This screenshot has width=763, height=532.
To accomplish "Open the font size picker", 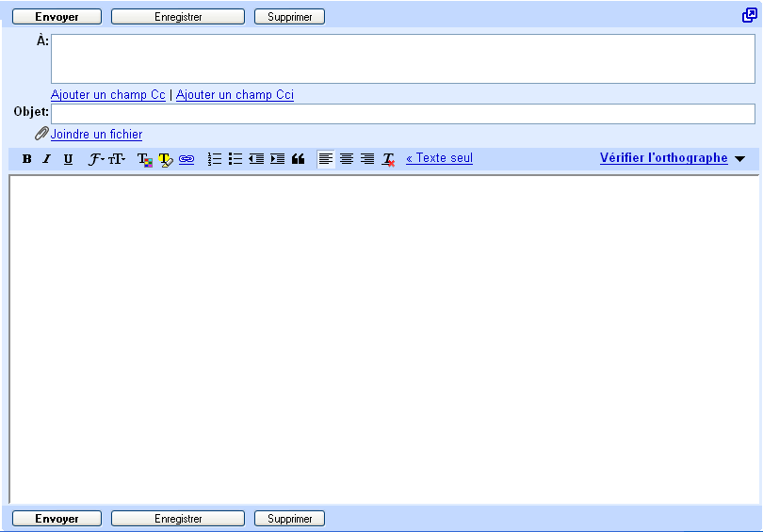I will 117,159.
